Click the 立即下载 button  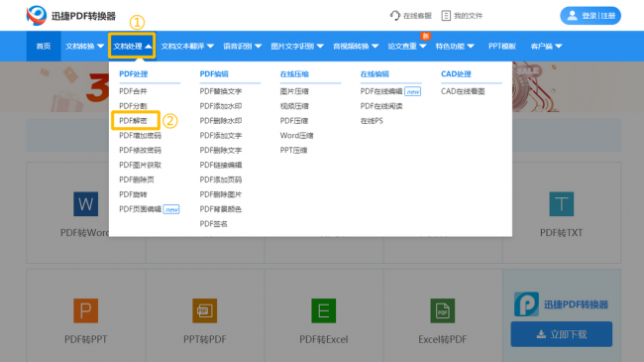tap(562, 334)
